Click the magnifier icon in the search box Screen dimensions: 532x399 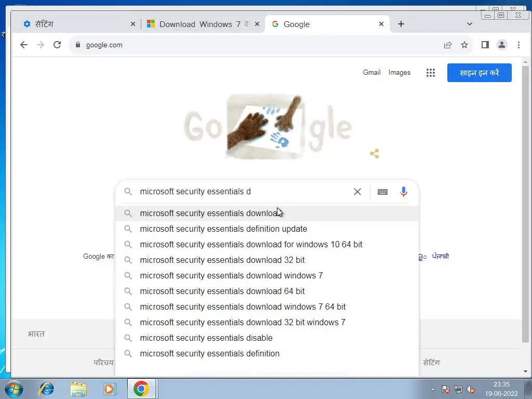point(128,192)
